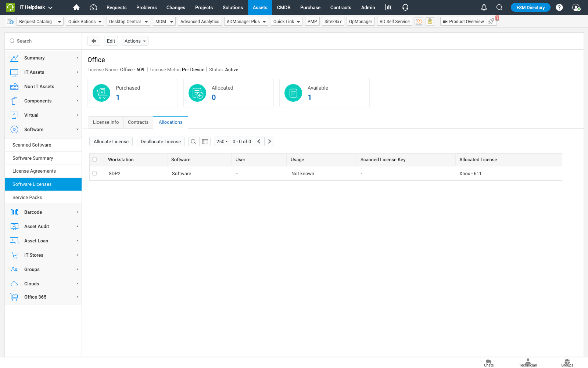Screen dimensions: 588x368
Task: Open Chats in the bottom bar
Action: pyautogui.click(x=489, y=363)
